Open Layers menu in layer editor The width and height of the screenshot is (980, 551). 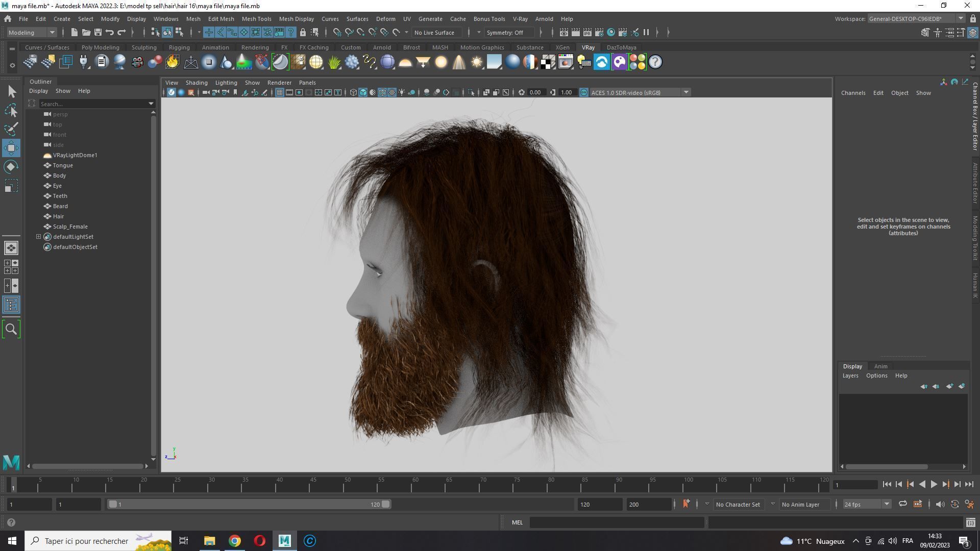(x=850, y=375)
